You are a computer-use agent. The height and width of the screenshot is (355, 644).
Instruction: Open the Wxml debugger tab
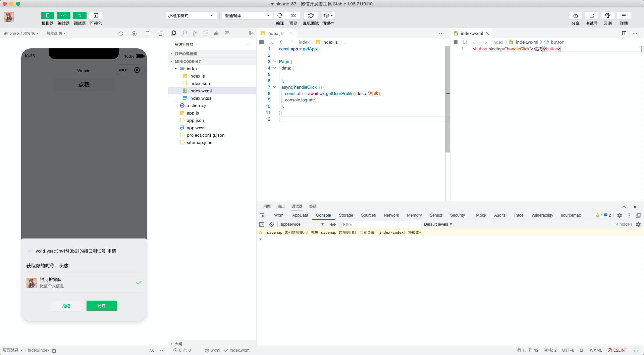pos(279,215)
